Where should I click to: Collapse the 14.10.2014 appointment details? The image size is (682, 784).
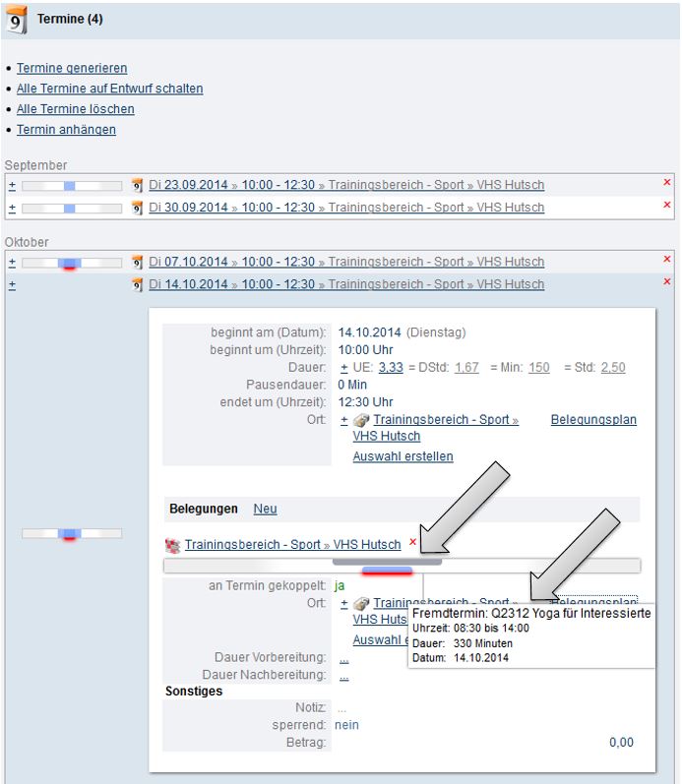12,284
